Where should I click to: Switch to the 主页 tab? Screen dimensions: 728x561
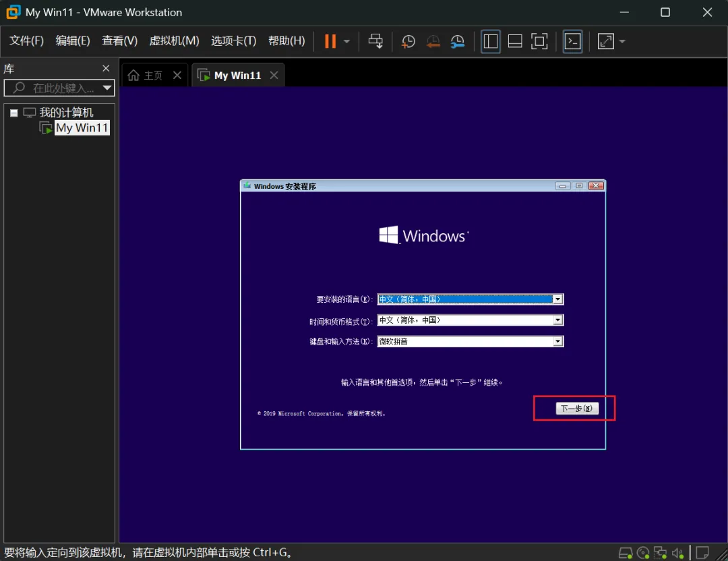153,76
